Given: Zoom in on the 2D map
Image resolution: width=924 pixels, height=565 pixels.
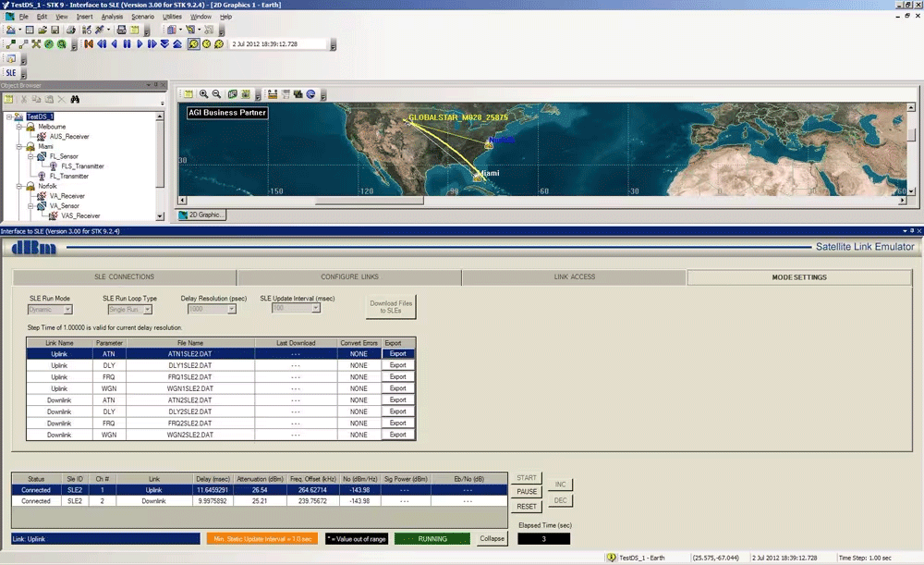Looking at the screenshot, I should point(203,94).
